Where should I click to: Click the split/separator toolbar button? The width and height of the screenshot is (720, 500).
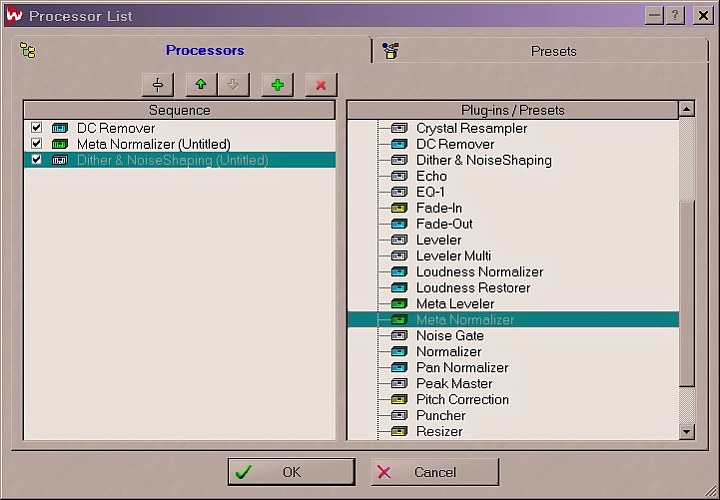coord(158,84)
